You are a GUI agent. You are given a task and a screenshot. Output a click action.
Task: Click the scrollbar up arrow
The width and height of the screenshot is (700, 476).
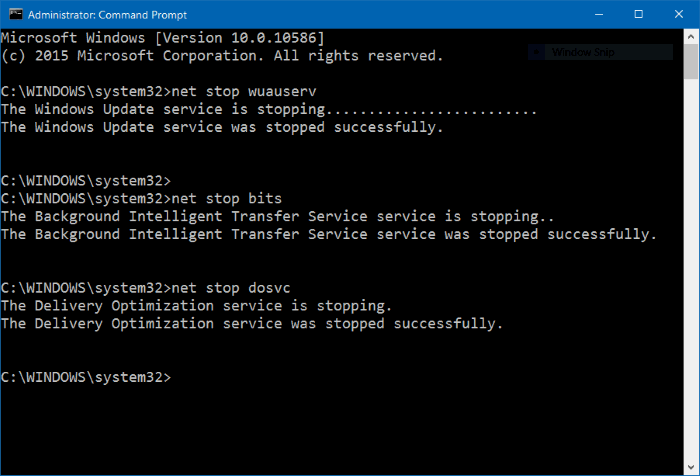[692, 39]
